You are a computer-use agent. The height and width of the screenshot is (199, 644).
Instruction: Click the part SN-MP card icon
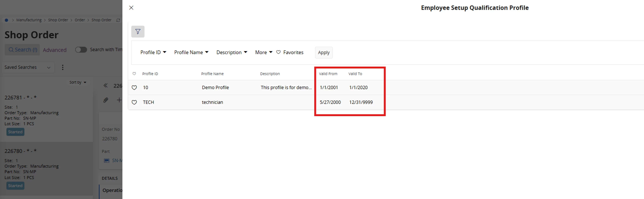107,161
